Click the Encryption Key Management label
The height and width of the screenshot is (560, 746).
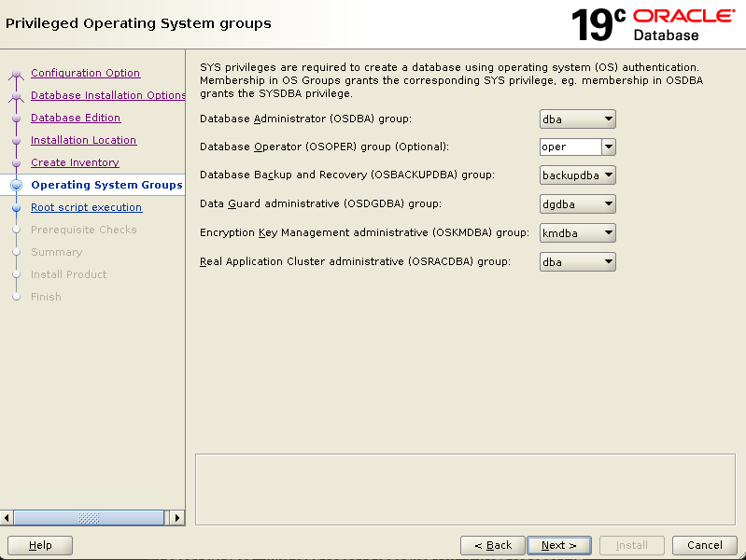click(364, 232)
